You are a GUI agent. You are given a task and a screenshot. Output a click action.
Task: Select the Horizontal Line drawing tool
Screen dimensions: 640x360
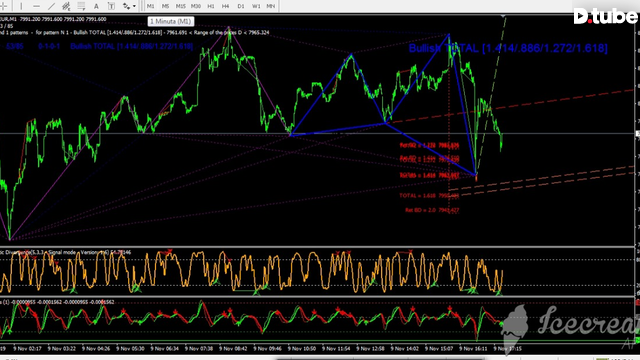[x=36, y=6]
